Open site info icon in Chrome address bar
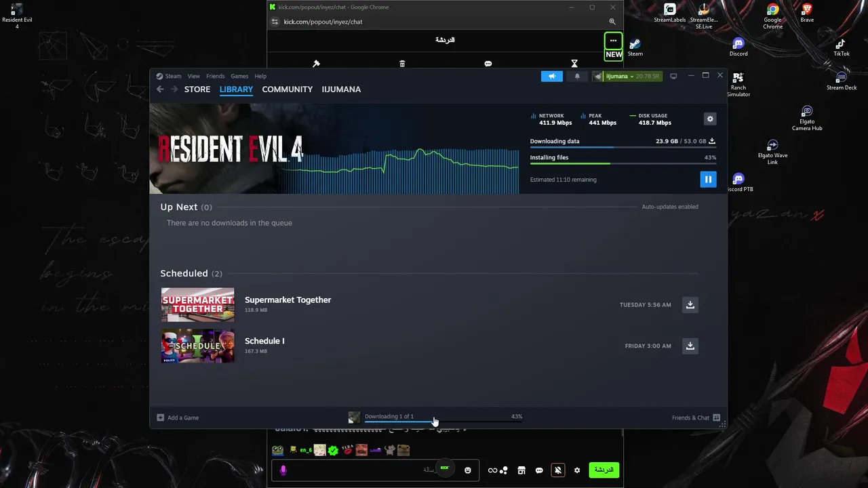The width and height of the screenshot is (868, 488). pos(275,22)
